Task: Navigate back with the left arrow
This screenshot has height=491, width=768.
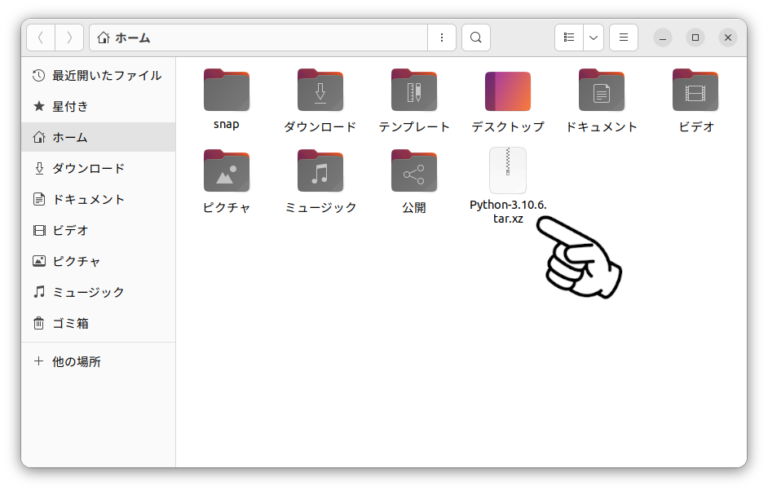Action: pos(41,38)
